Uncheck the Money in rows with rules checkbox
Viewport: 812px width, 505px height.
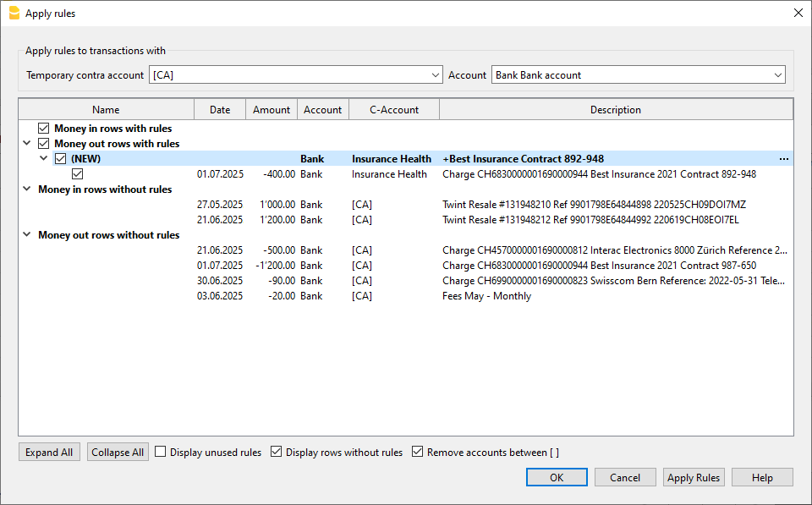click(x=44, y=129)
